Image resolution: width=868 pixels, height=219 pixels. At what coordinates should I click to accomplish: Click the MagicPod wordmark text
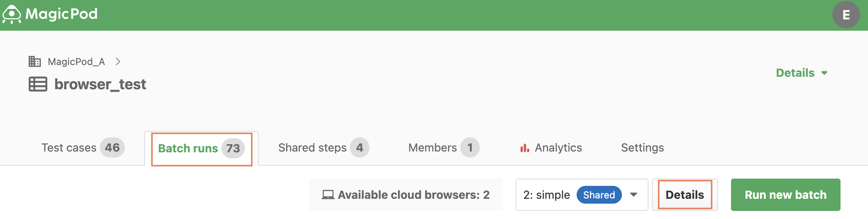click(61, 14)
